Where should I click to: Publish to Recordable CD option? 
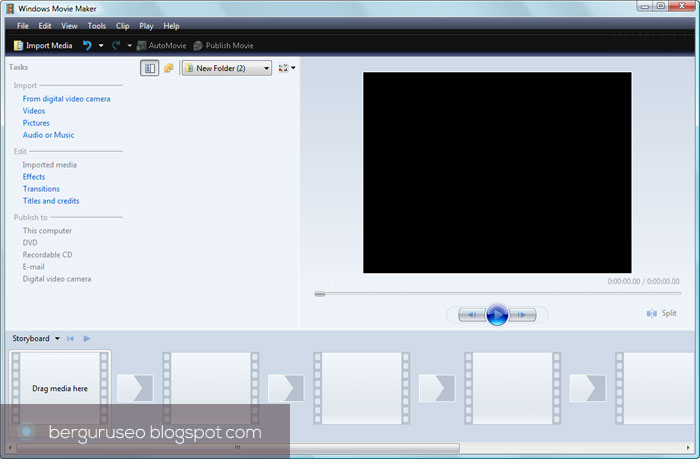click(47, 255)
